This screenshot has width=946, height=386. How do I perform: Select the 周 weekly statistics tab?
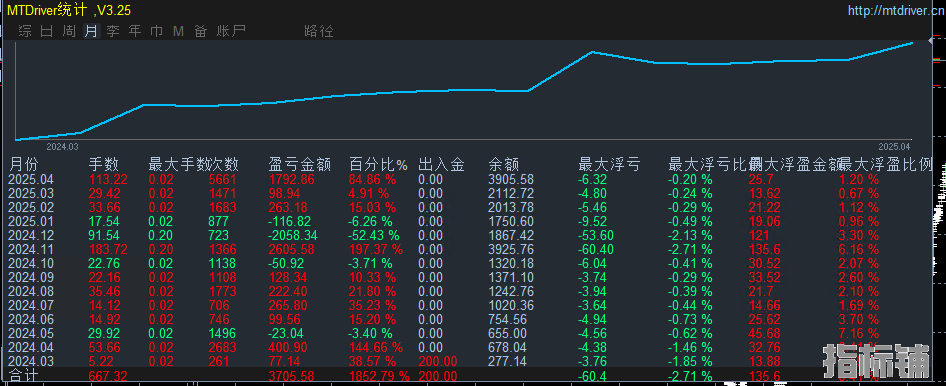(69, 31)
